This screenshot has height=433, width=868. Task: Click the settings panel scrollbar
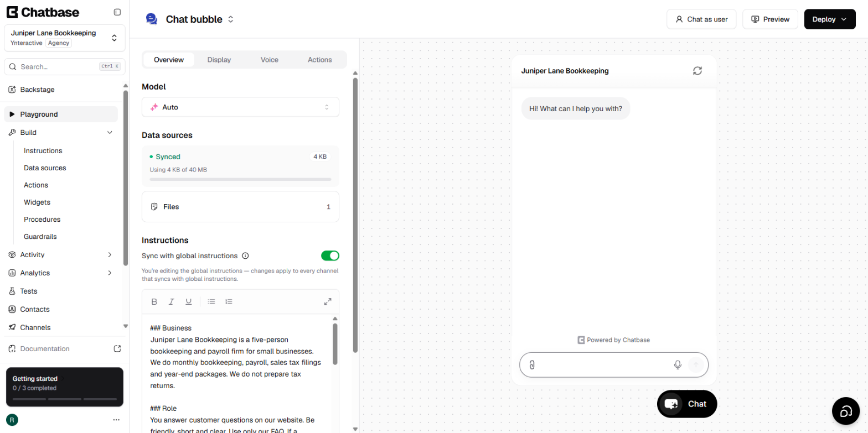click(355, 215)
